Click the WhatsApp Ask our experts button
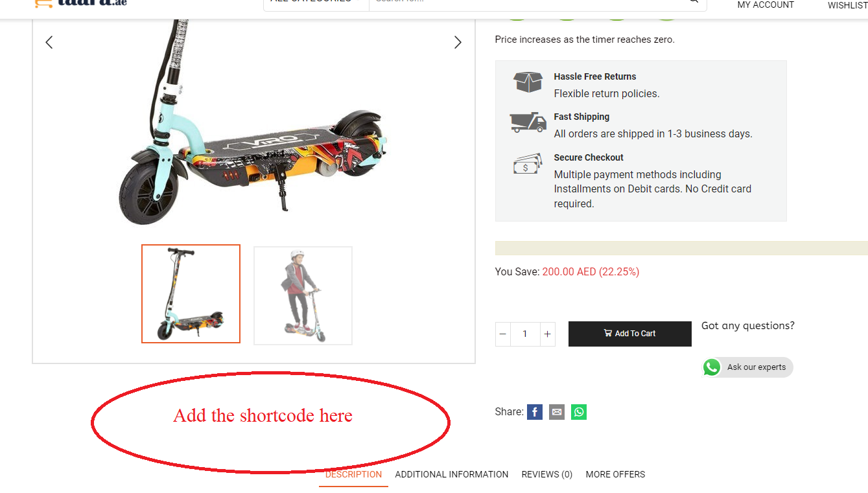 748,367
